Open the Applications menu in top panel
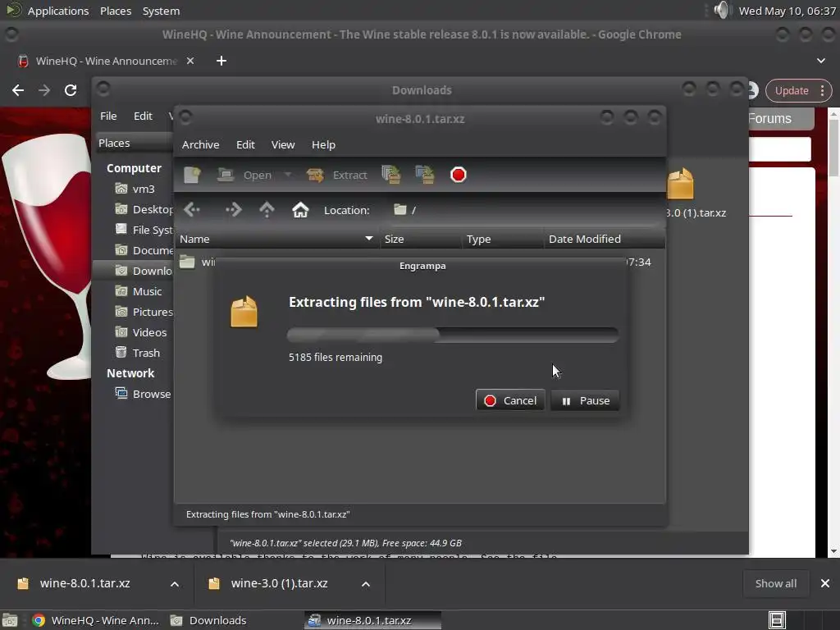 (x=58, y=11)
